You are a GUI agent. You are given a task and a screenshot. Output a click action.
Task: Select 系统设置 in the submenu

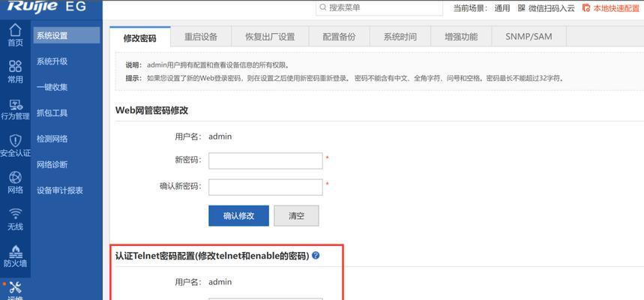tap(66, 35)
